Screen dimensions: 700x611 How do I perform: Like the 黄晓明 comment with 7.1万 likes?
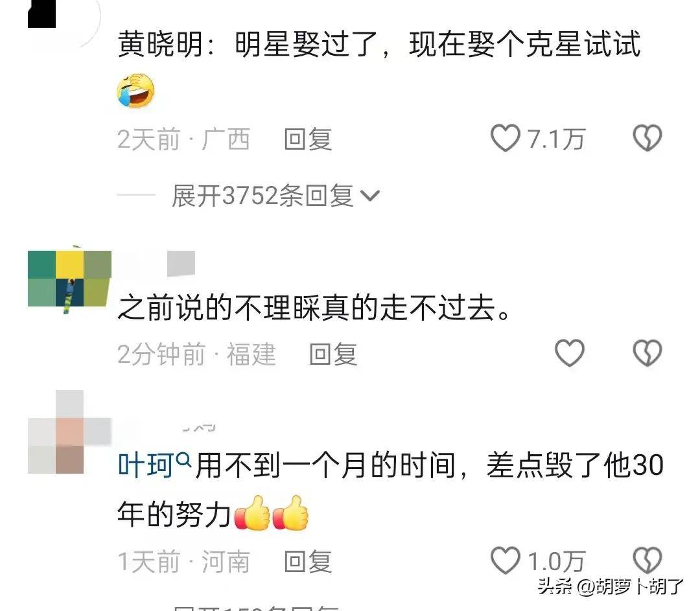[x=506, y=138]
